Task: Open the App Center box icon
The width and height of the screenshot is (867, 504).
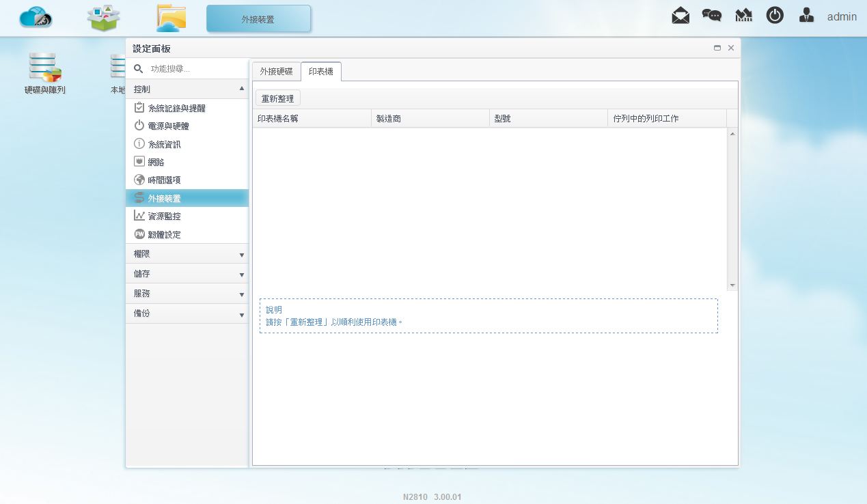Action: (x=104, y=18)
